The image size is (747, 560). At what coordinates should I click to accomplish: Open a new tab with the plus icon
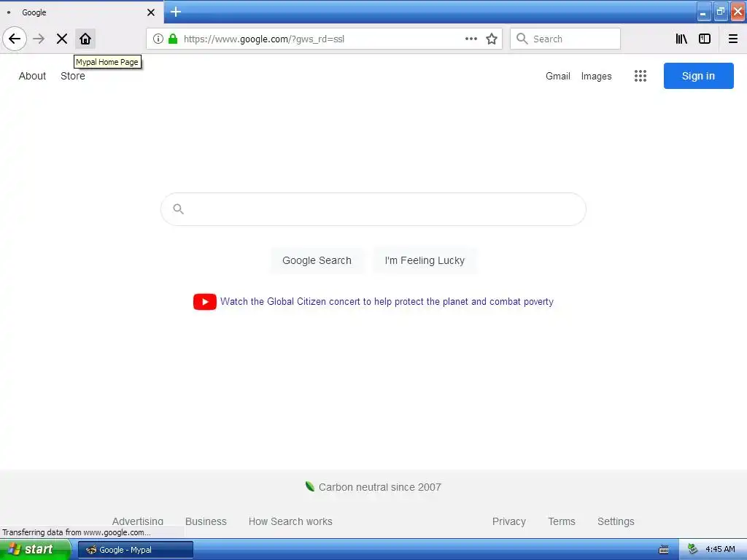click(176, 12)
